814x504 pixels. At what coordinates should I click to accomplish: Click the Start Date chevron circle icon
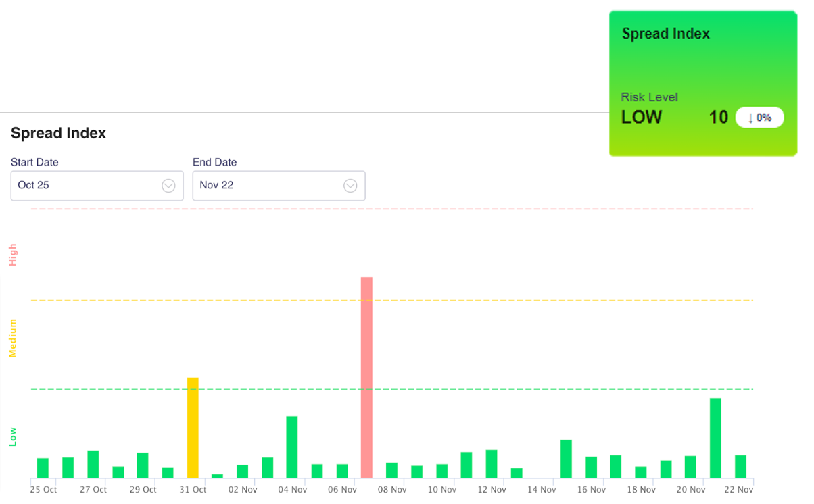pyautogui.click(x=168, y=186)
